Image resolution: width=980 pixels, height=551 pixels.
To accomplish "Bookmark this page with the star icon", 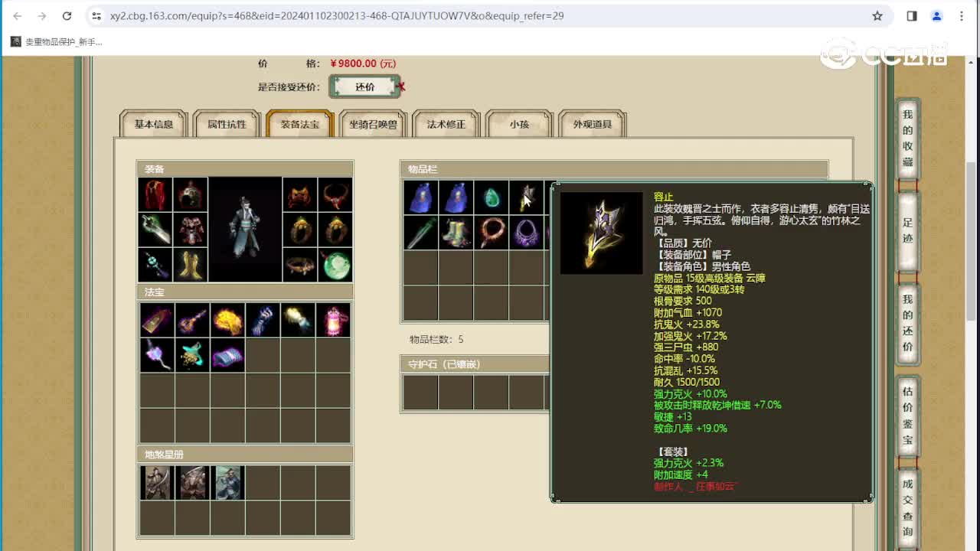I will tap(877, 15).
